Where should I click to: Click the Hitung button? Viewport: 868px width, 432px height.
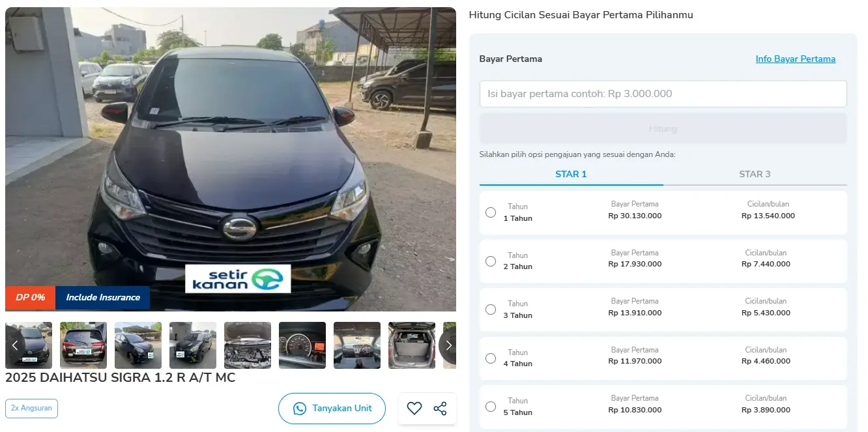pyautogui.click(x=663, y=128)
